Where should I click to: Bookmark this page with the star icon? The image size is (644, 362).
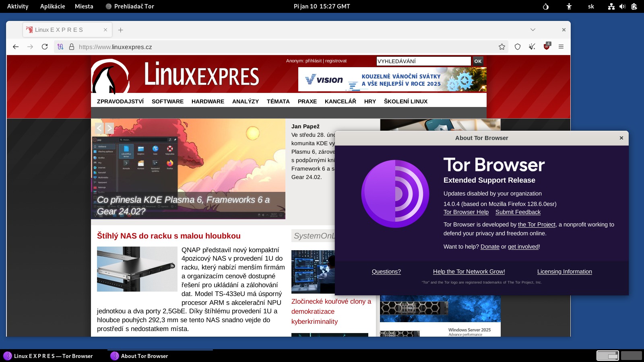pos(502,47)
